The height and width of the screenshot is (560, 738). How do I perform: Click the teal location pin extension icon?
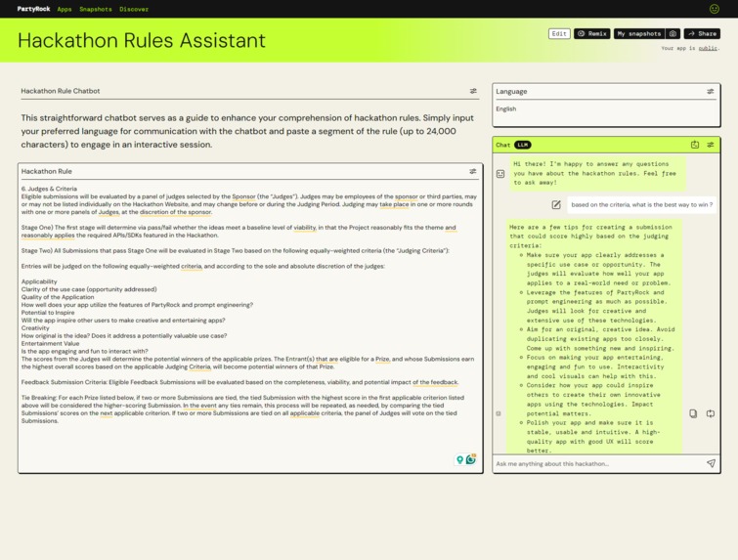coord(459,459)
